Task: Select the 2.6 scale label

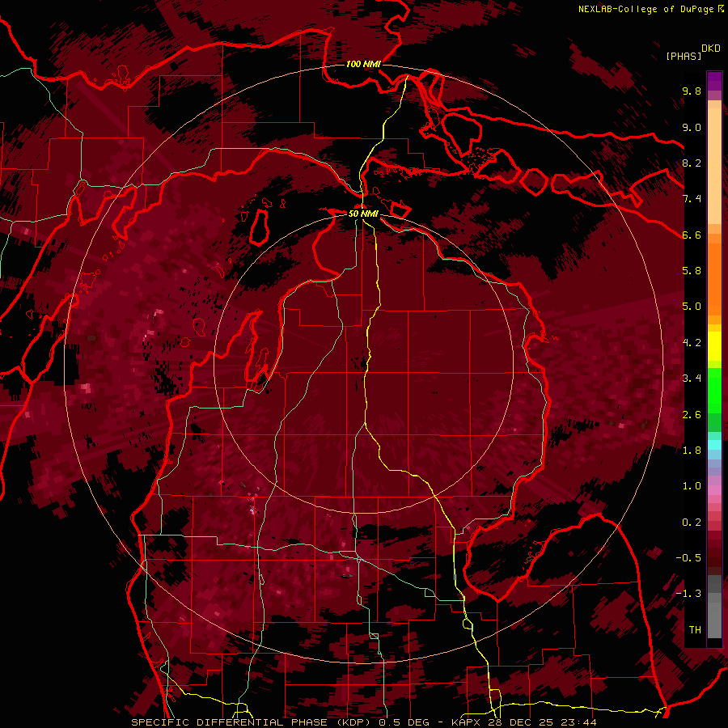Action: click(692, 415)
